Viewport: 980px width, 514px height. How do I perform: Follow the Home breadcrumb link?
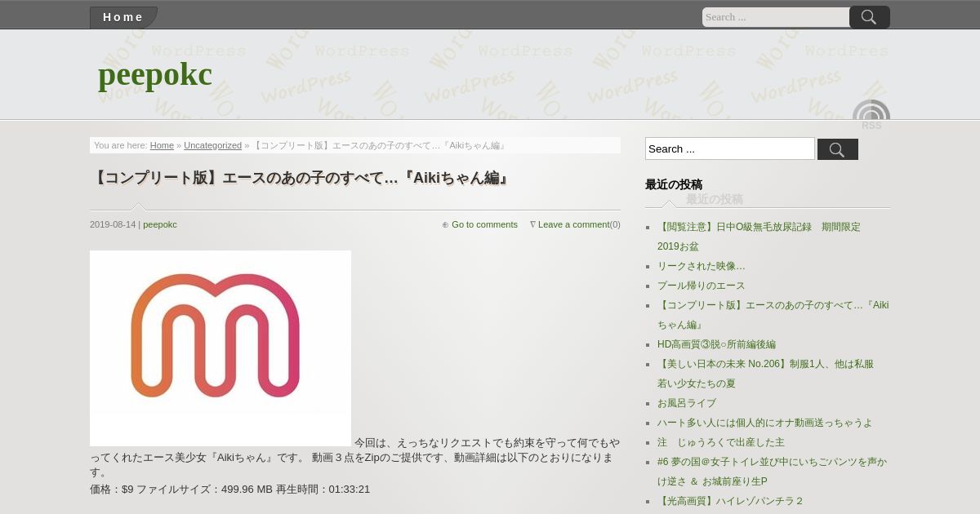[162, 145]
